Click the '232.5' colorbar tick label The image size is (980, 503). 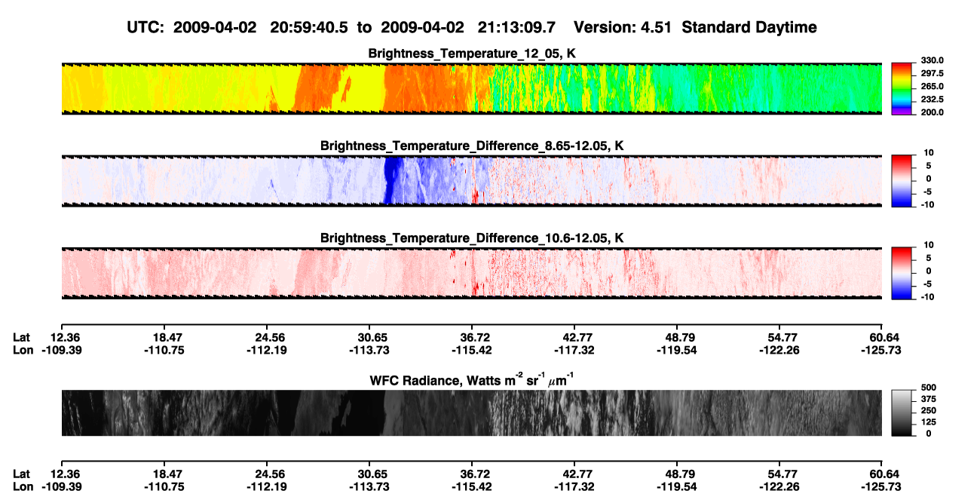pos(933,99)
